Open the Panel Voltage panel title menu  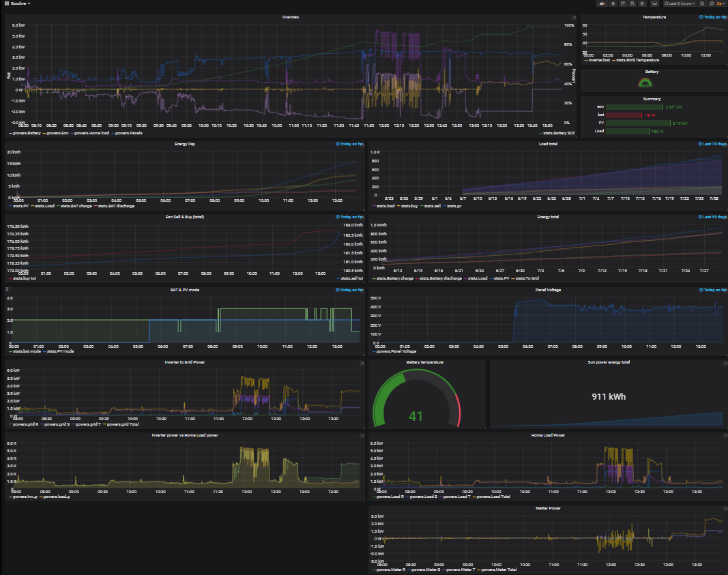pyautogui.click(x=548, y=290)
